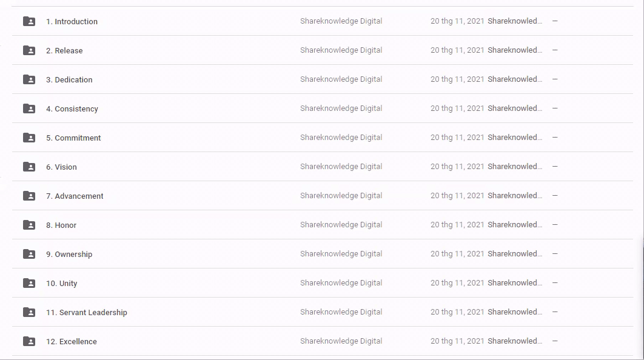Click the shared folder icon beside 1. Introduction
This screenshot has width=644, height=360.
pyautogui.click(x=29, y=21)
